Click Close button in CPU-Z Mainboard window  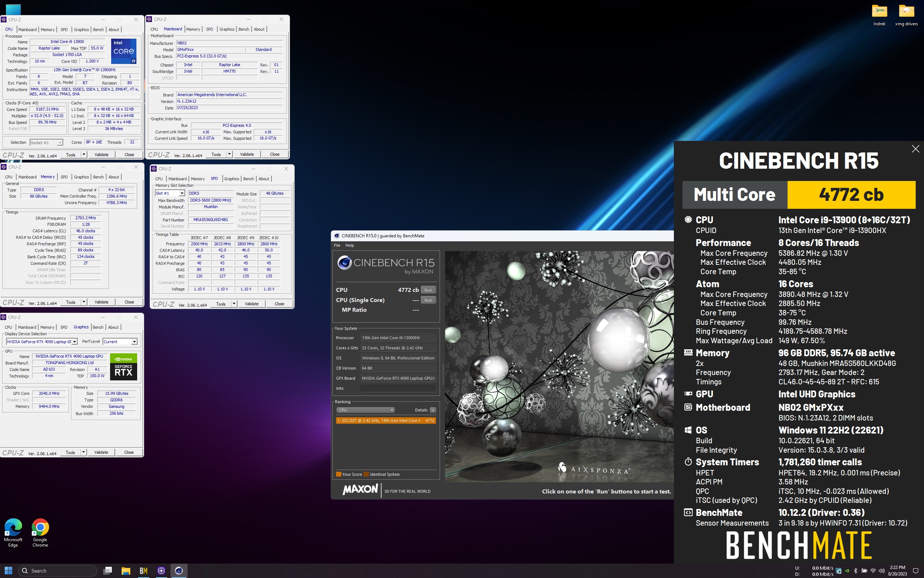[x=275, y=154]
